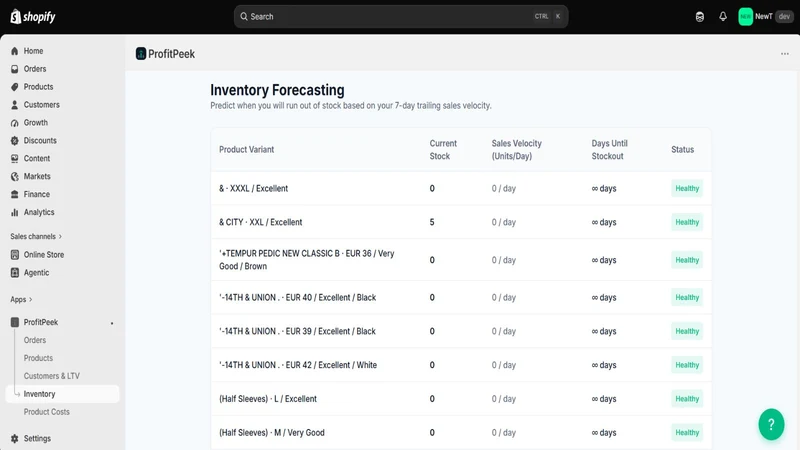This screenshot has width=800, height=450.
Task: Open the notifications bell
Action: pos(723,16)
